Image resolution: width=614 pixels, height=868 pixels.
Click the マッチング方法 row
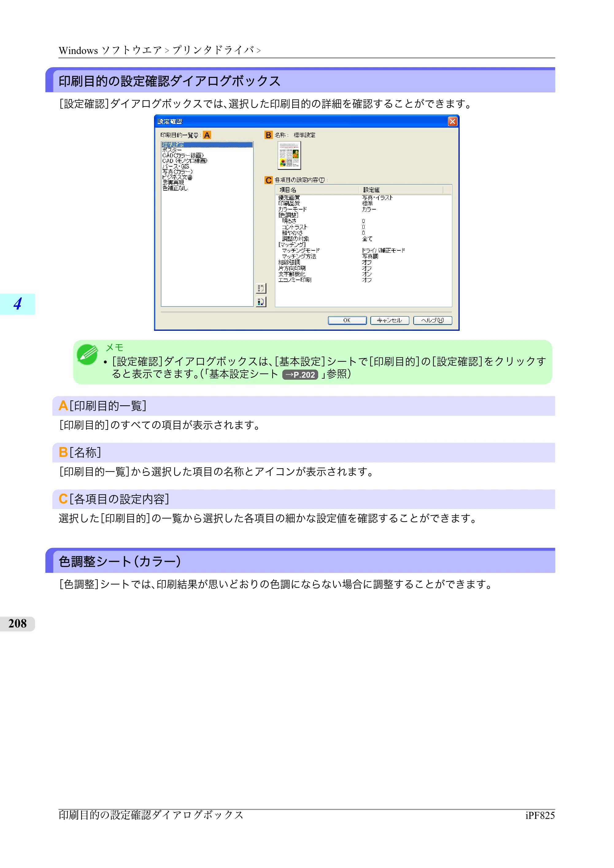click(x=363, y=256)
